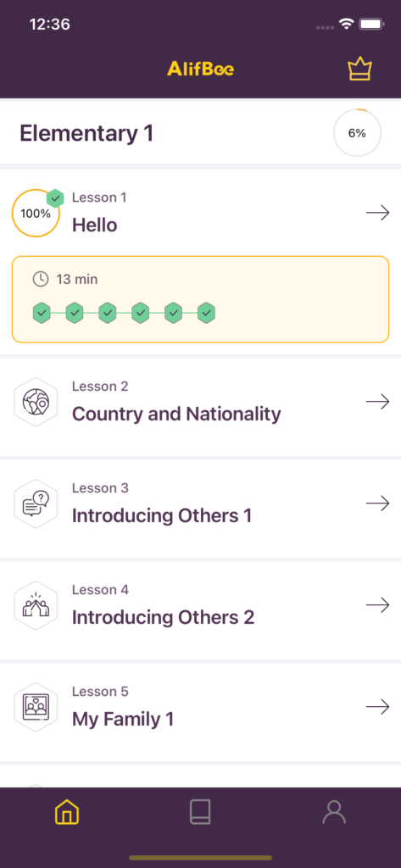Image resolution: width=401 pixels, height=868 pixels.
Task: Select the last completed step checkmark in Hello
Action: pyautogui.click(x=207, y=313)
